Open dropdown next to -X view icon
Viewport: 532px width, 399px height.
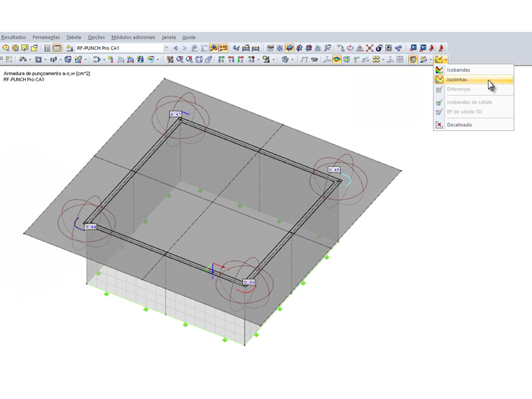[258, 59]
